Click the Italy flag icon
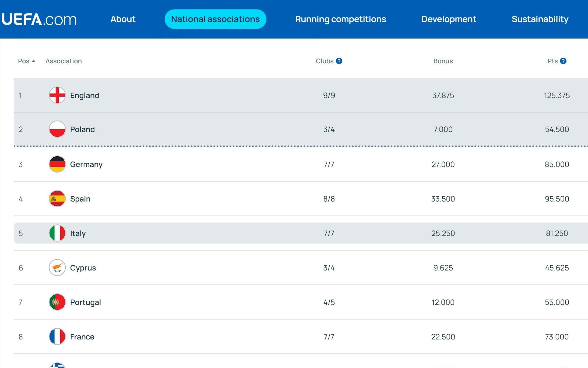The width and height of the screenshot is (588, 368). (57, 233)
